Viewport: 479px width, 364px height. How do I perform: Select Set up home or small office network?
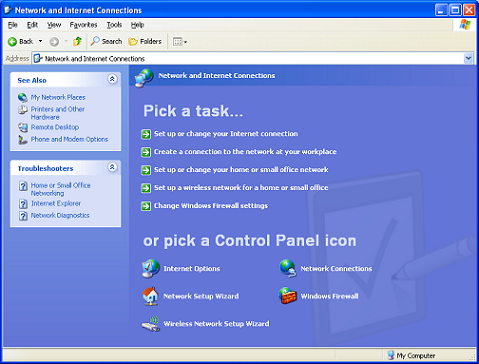(241, 170)
